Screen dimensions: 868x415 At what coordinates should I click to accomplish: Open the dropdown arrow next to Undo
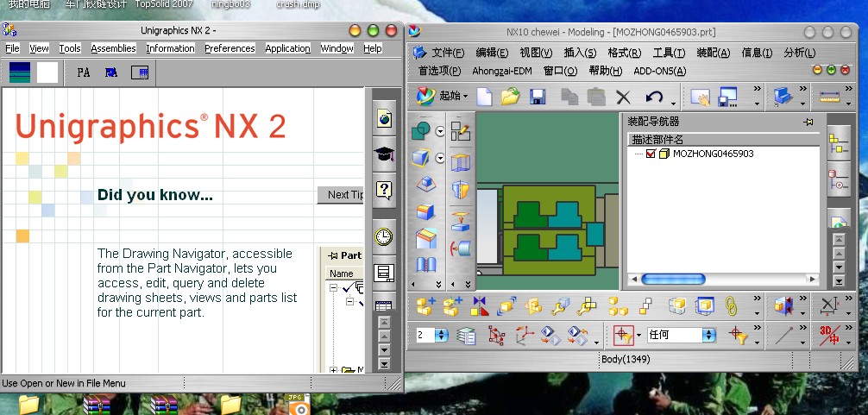[x=673, y=103]
